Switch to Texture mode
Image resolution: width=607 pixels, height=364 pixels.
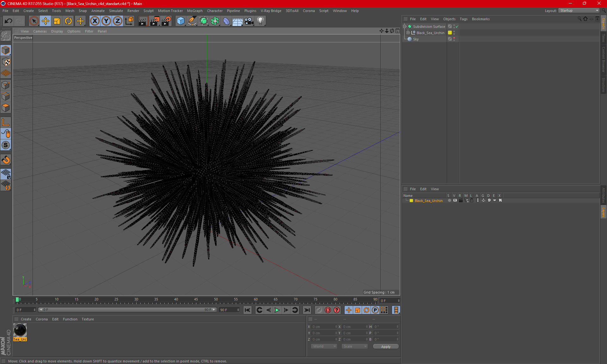coord(6,62)
